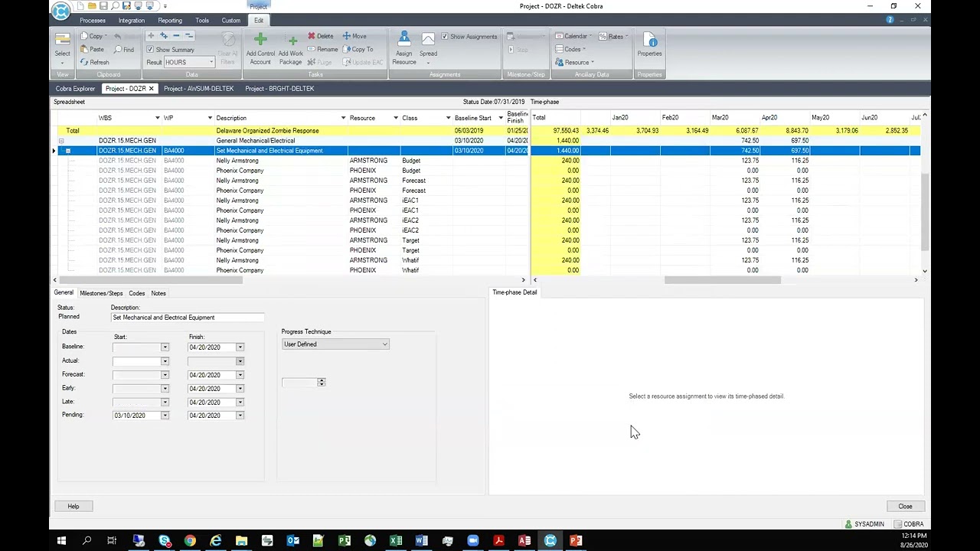This screenshot has width=980, height=551.
Task: Open Chrome from the Windows taskbar
Action: tap(190, 541)
